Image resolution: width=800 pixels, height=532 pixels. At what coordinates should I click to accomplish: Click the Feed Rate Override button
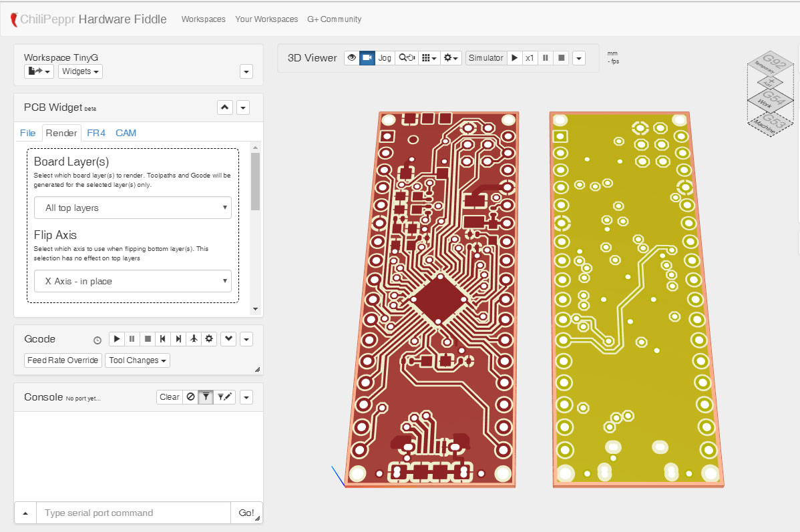[63, 360]
